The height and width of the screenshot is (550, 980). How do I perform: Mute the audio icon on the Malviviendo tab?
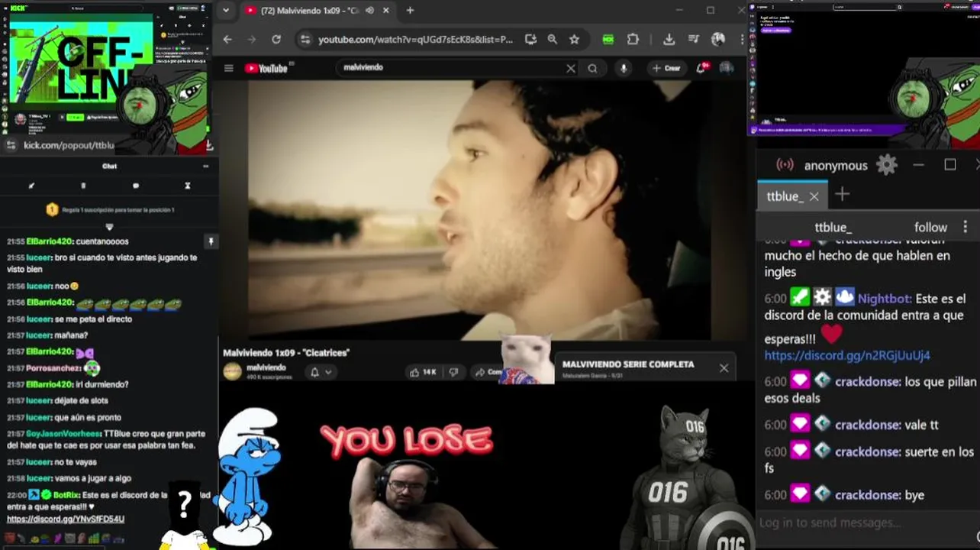(370, 11)
